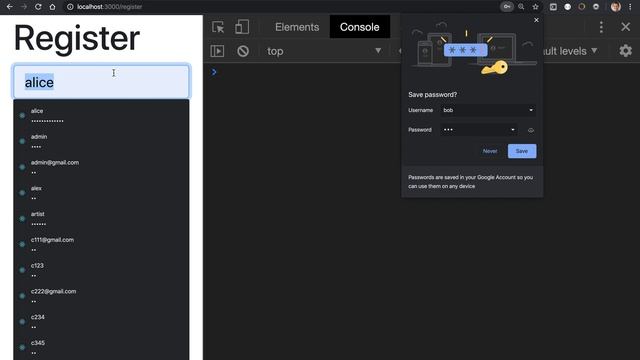Open the Username dropdown showing bob

488,110
